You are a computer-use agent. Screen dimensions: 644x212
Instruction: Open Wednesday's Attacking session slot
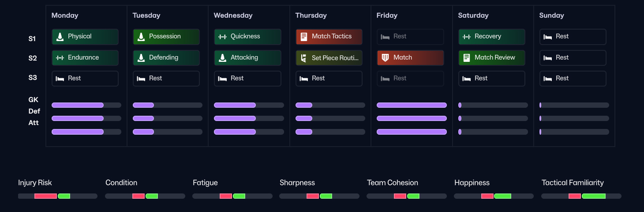pos(247,58)
